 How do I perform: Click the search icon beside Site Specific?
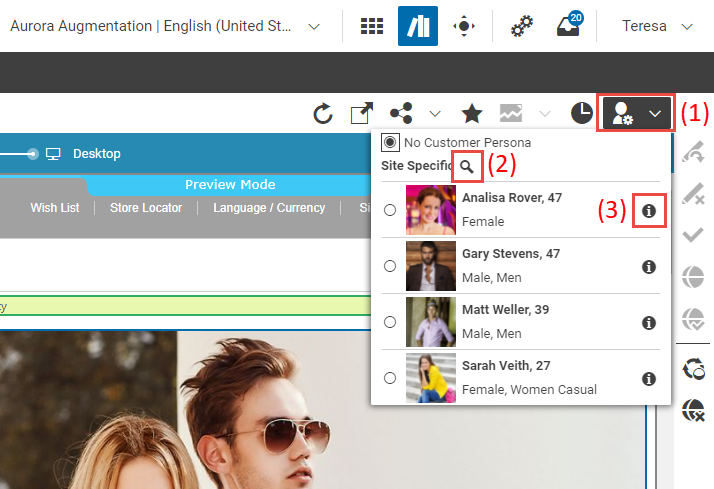coord(467,166)
